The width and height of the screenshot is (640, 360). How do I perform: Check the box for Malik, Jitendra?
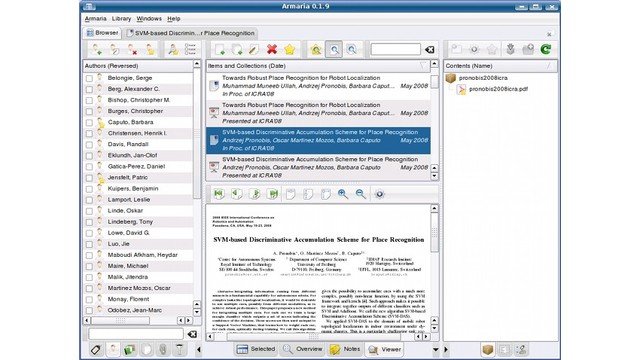pos(89,278)
